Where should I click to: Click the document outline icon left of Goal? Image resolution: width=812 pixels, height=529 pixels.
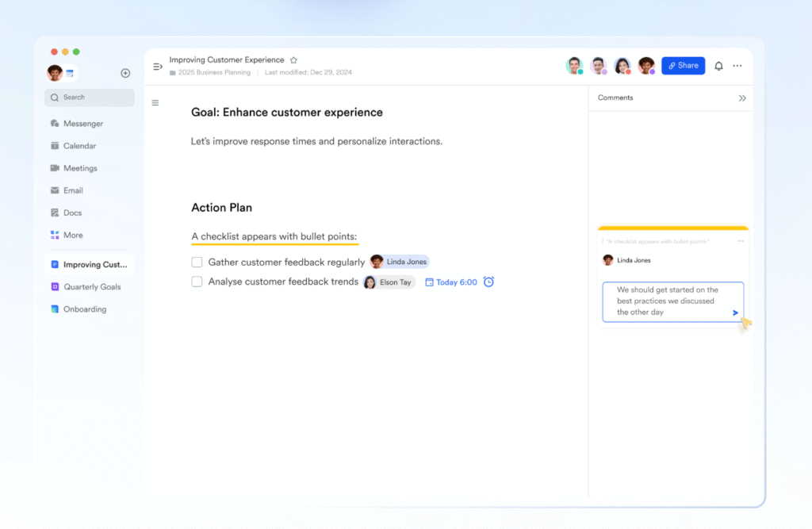[155, 102]
